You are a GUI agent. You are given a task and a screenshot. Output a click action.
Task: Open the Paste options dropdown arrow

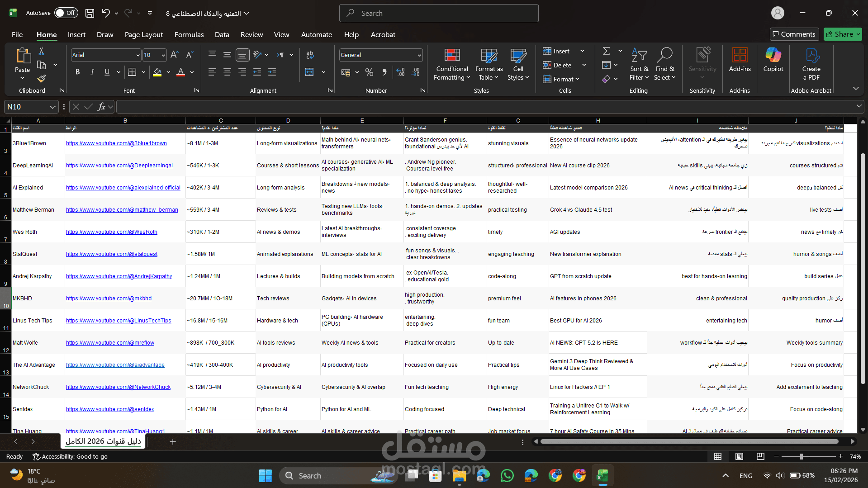click(x=22, y=78)
